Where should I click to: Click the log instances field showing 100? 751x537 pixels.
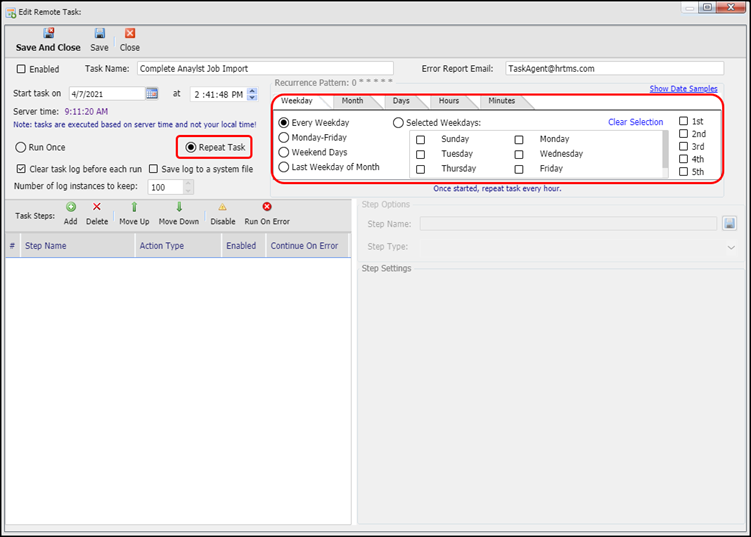(x=165, y=187)
